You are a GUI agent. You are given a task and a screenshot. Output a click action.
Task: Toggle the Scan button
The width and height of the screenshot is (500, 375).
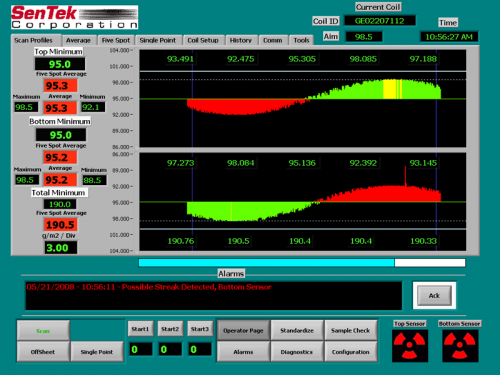(x=43, y=330)
